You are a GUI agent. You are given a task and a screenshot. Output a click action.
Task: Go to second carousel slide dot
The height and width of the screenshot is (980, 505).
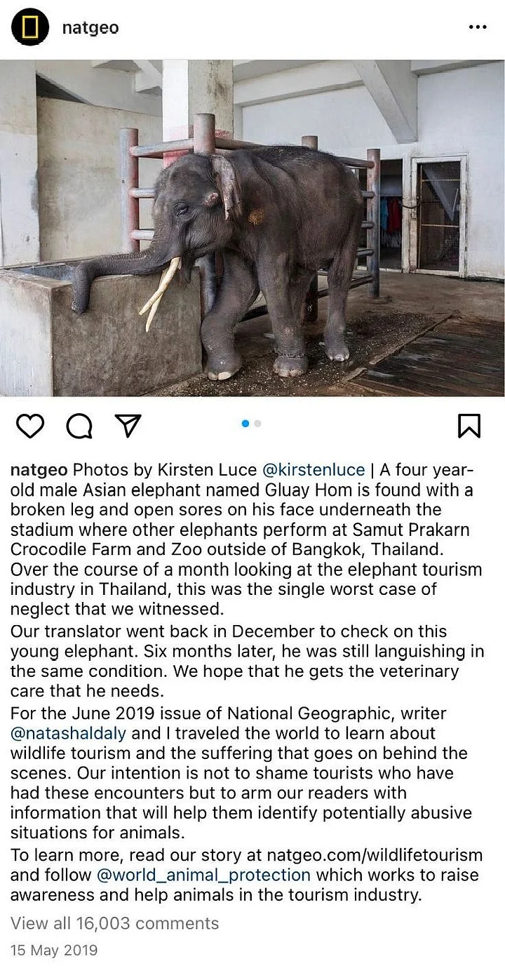click(x=258, y=423)
